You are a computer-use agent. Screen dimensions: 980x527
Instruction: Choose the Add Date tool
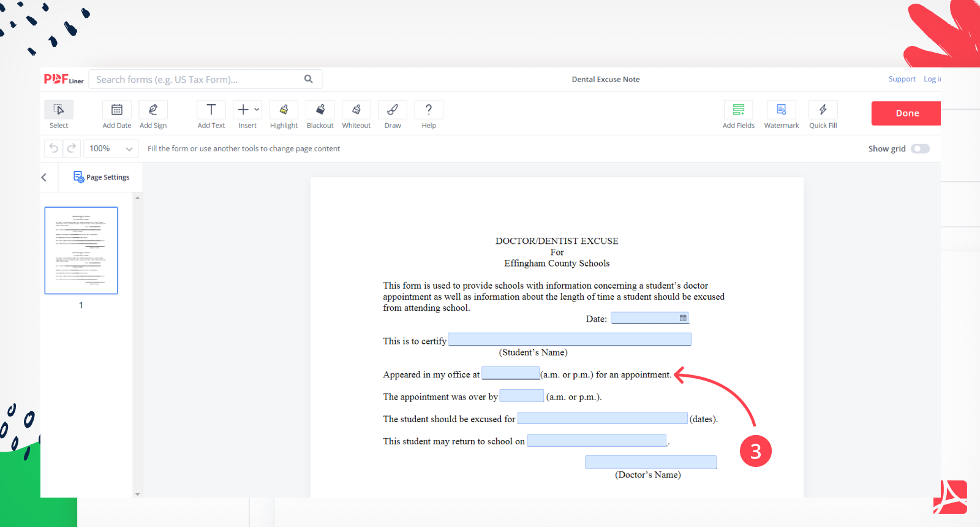(116, 115)
